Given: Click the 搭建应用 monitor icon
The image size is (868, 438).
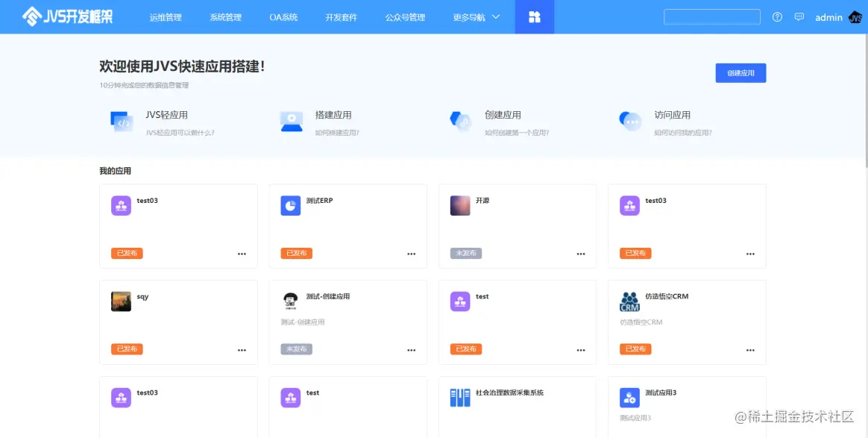Looking at the screenshot, I should 291,122.
